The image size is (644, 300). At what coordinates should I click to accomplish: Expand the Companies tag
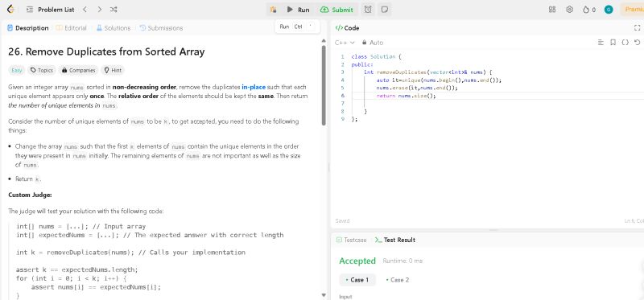pos(78,70)
